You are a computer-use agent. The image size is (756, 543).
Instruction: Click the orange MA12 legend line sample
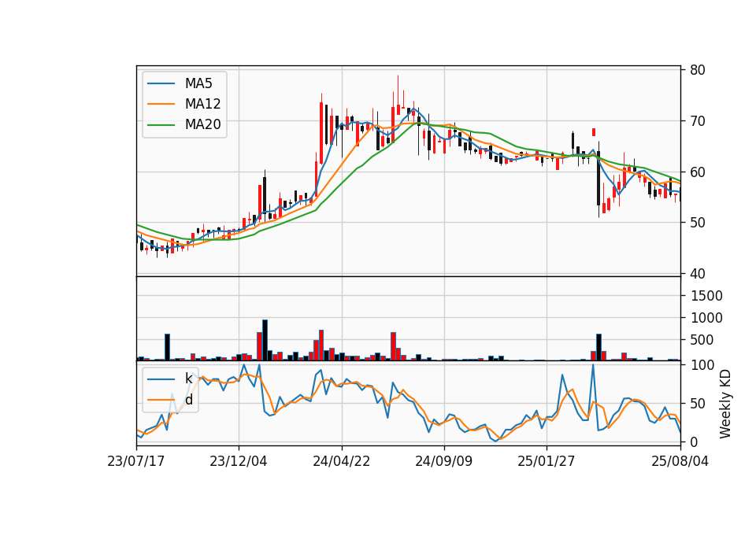161,104
